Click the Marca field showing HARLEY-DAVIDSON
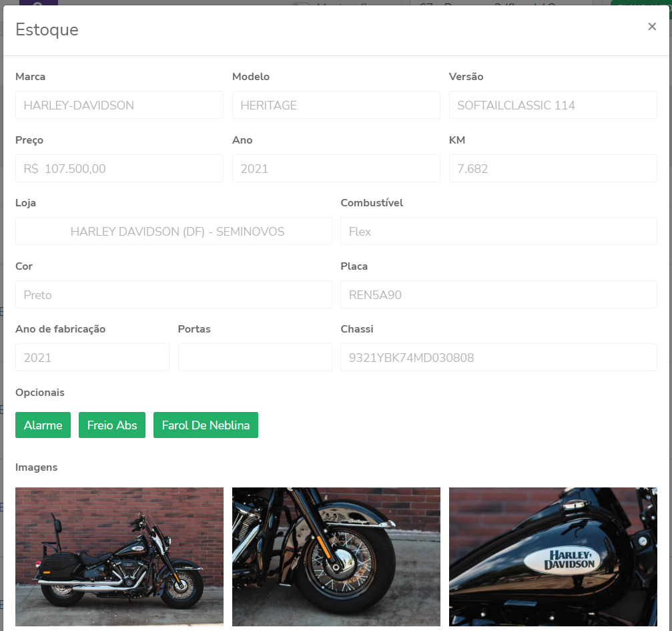 point(119,105)
